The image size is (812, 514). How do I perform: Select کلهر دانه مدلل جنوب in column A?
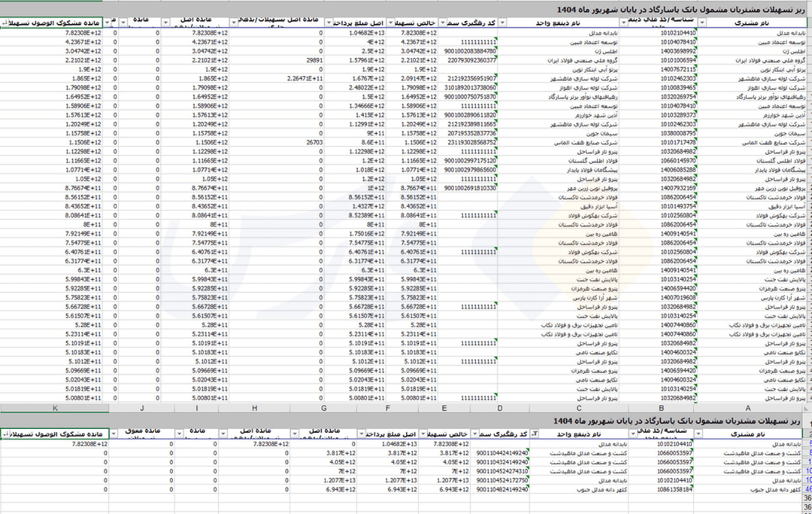[767, 489]
